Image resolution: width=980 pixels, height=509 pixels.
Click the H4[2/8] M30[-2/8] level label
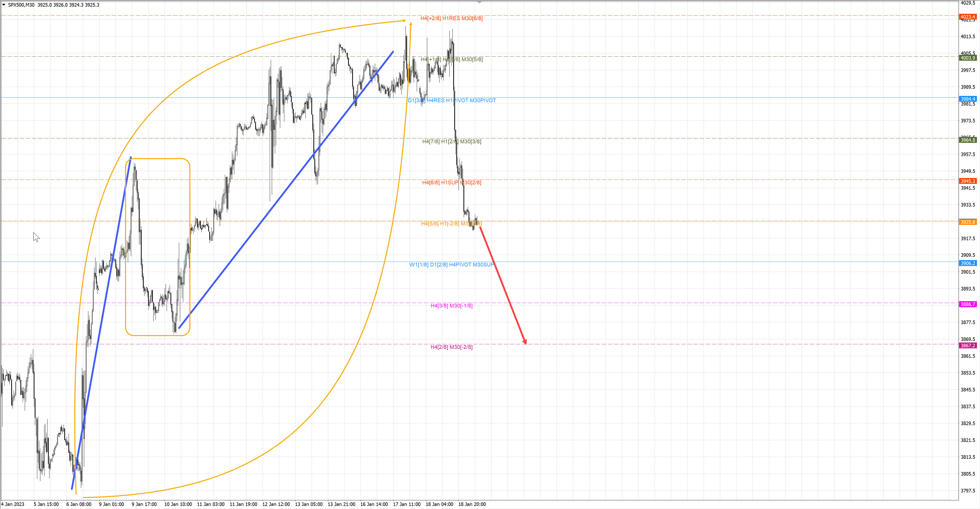(x=451, y=347)
